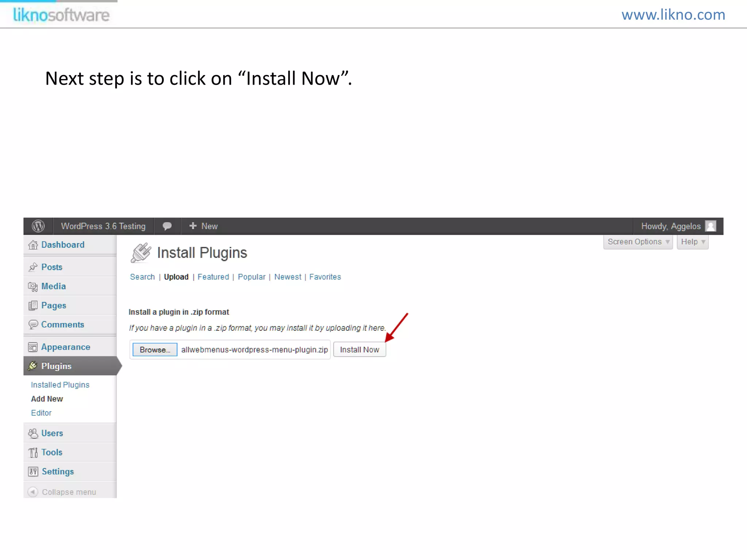Click the WordPress logo icon in admin bar

pos(38,226)
